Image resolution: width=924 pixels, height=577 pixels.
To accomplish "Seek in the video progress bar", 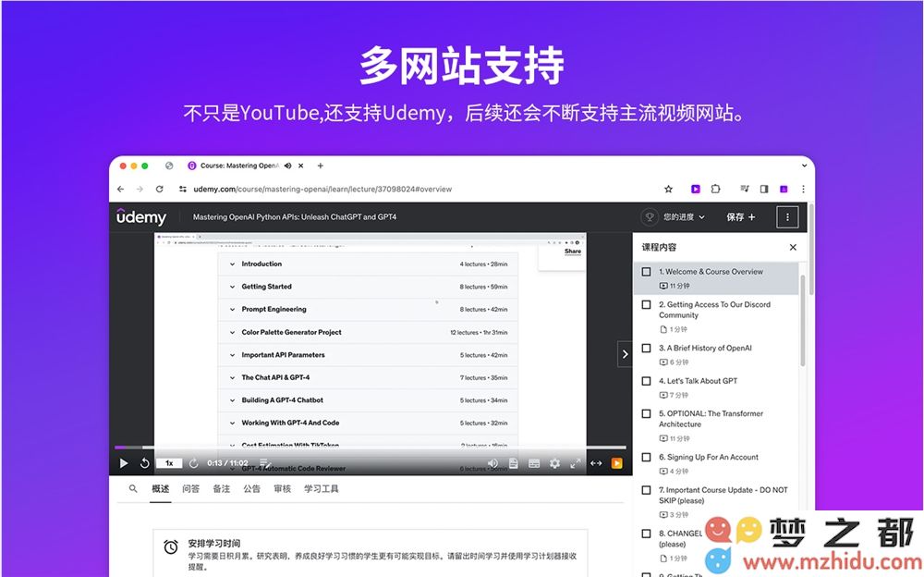I will (371, 448).
